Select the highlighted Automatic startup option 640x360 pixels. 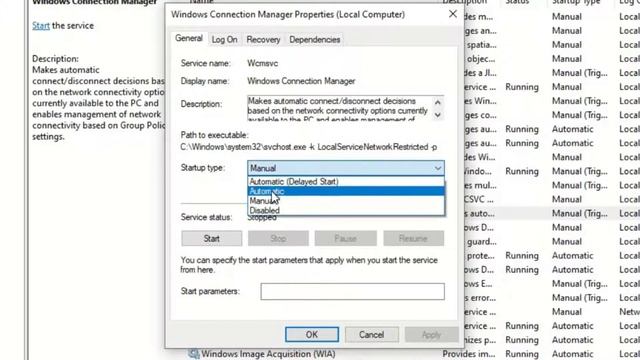(x=346, y=191)
